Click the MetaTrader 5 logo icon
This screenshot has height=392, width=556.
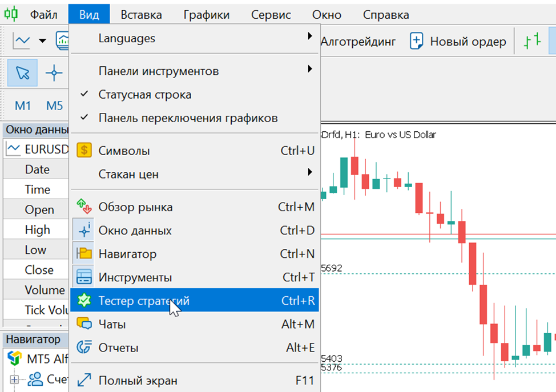click(x=11, y=14)
